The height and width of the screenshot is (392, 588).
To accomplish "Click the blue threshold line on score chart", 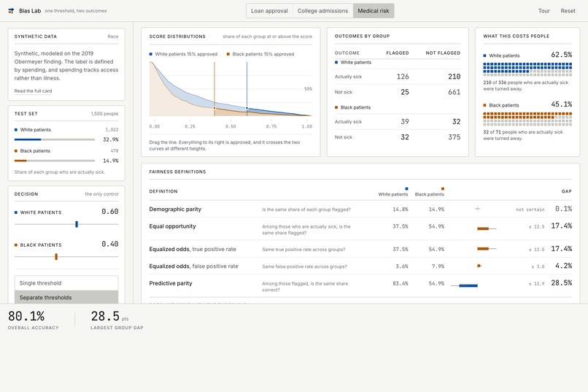I will 247,89.
